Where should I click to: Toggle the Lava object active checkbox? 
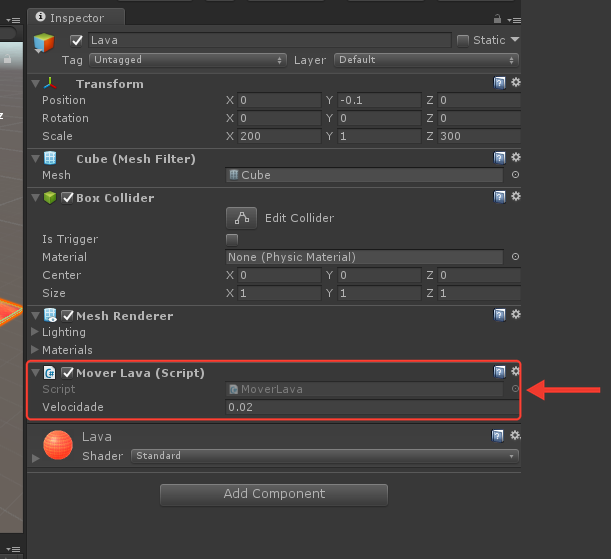(x=76, y=40)
